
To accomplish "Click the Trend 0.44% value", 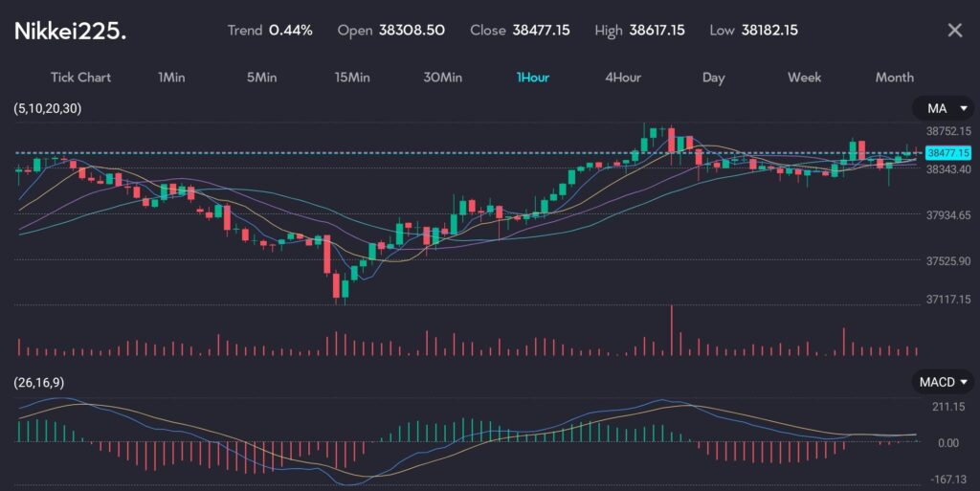I will tap(290, 31).
